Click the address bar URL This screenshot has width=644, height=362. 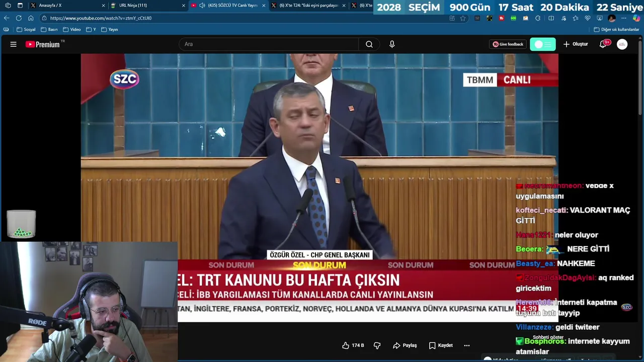click(101, 18)
